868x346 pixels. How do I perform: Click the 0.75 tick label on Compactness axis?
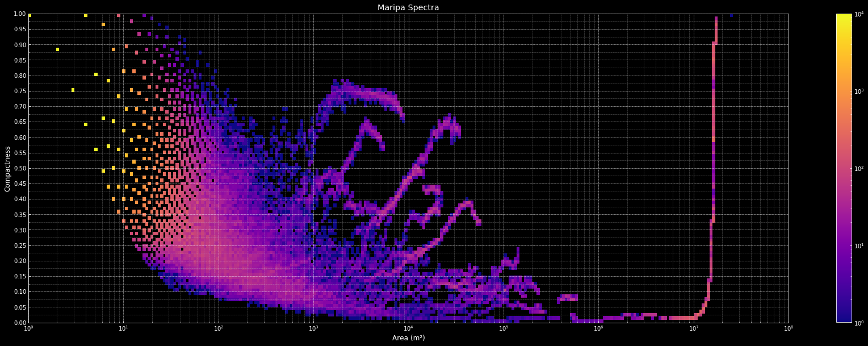pos(19,91)
